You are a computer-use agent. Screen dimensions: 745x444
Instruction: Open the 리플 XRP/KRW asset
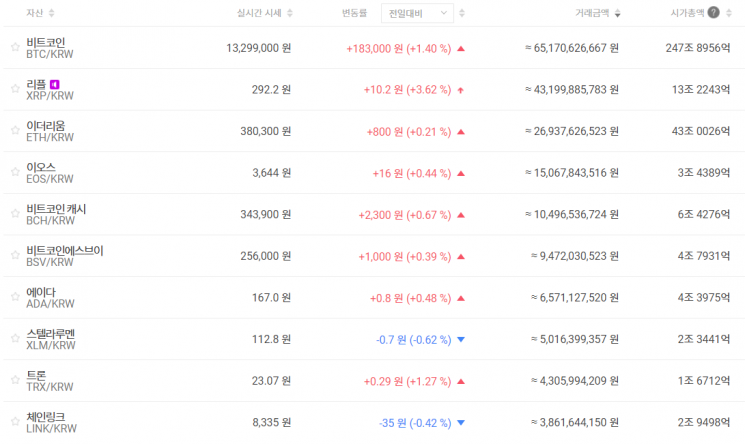click(x=50, y=90)
